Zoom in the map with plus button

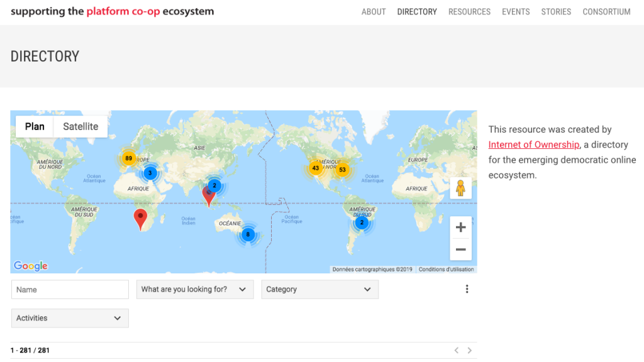pos(460,228)
